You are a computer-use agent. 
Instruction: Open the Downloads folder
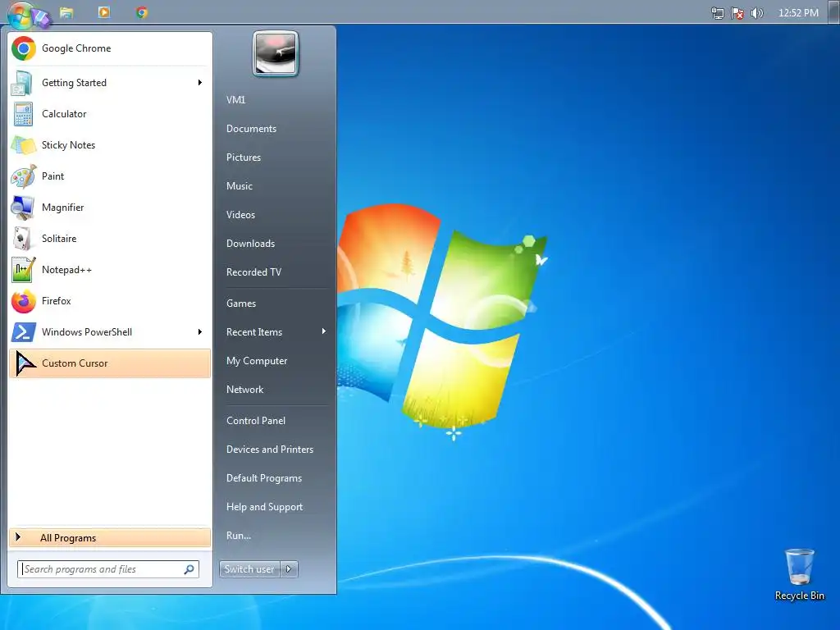(250, 243)
